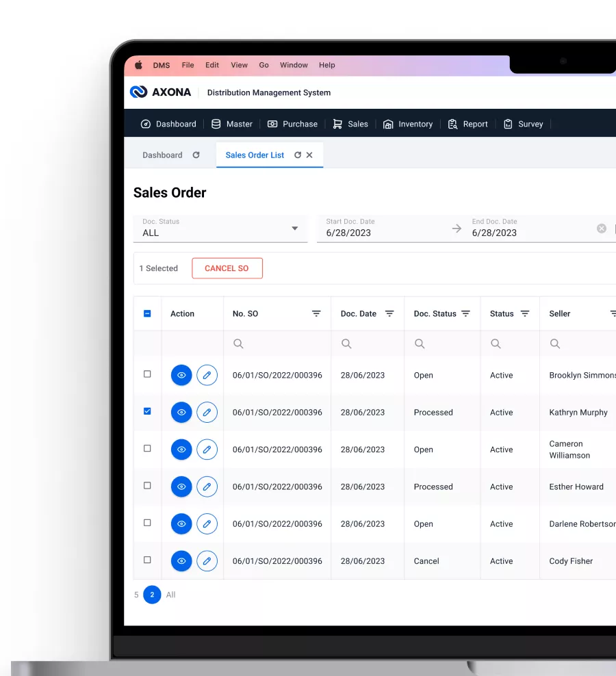Viewport: 616px width, 676px height.
Task: Open the Inventory menu in navigation bar
Action: [x=408, y=125]
